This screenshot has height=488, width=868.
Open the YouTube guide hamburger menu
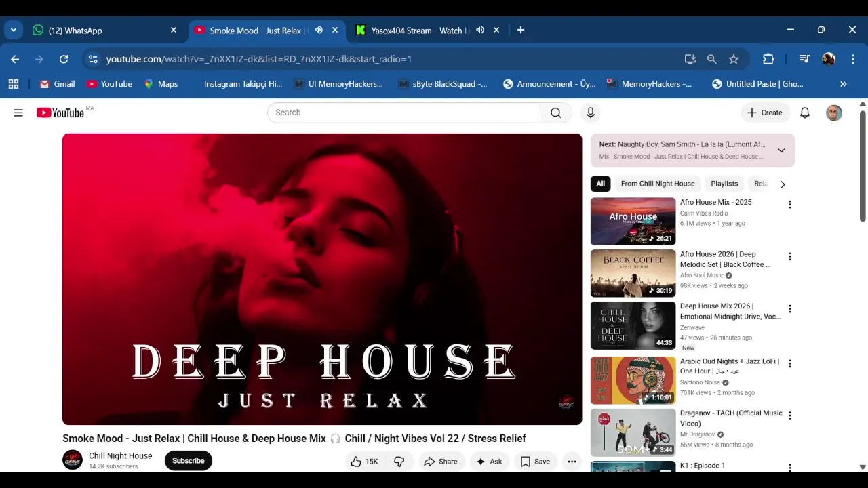(18, 113)
